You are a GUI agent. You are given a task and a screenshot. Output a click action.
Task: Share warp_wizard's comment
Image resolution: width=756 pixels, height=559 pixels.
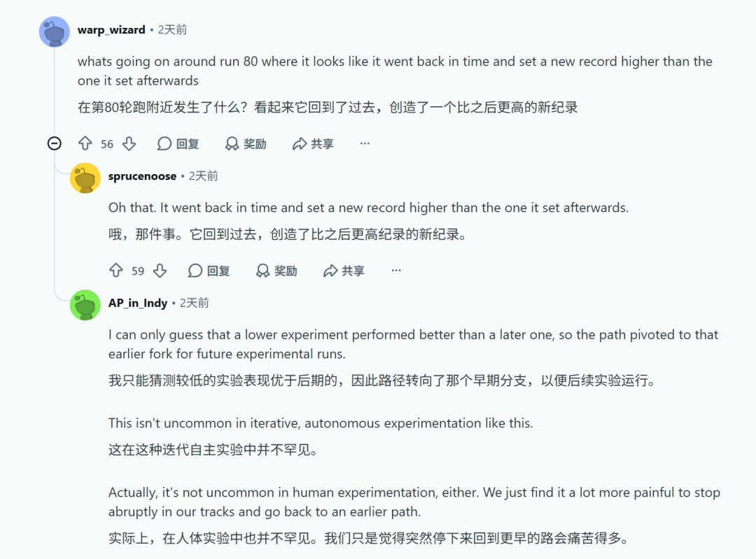point(313,143)
